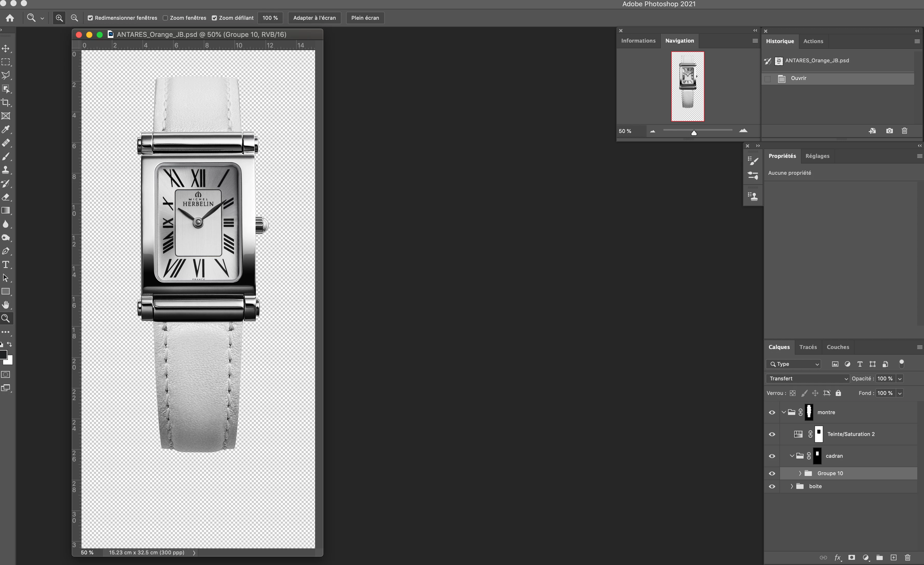The width and height of the screenshot is (924, 565).
Task: Open the Actions tab
Action: coord(813,41)
